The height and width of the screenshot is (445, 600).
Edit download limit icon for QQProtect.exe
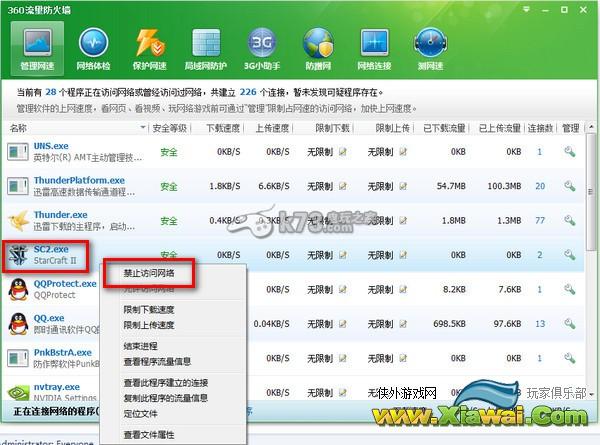pos(343,290)
